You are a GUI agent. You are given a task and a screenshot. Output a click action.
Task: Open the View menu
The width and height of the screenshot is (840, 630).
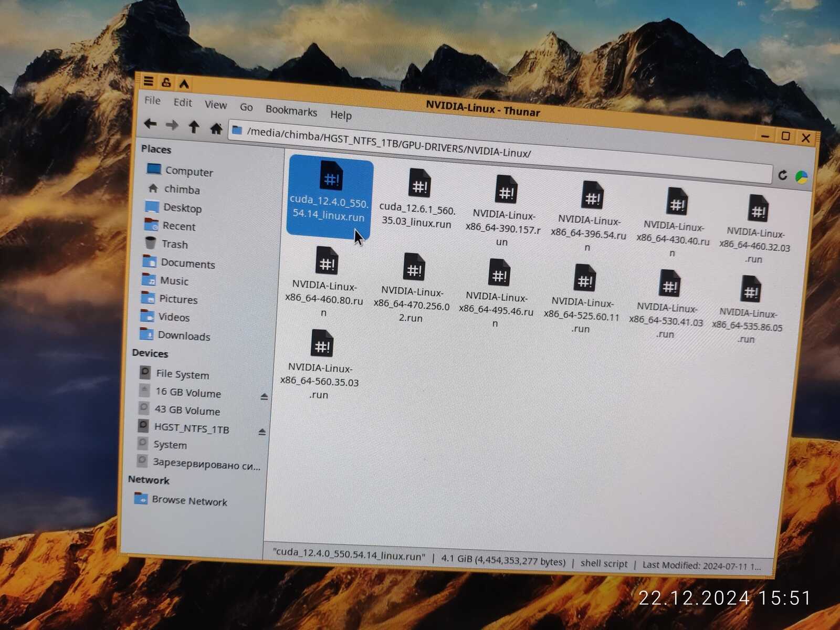[x=216, y=105]
